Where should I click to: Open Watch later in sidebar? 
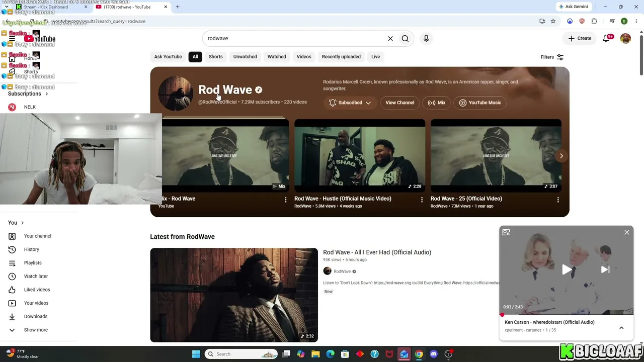(x=36, y=276)
